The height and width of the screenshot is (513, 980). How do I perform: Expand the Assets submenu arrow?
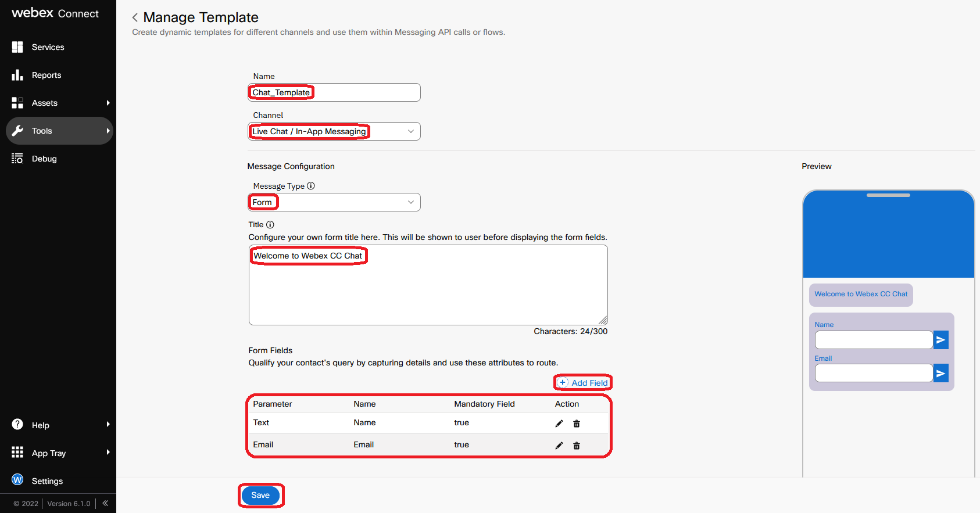click(x=108, y=103)
